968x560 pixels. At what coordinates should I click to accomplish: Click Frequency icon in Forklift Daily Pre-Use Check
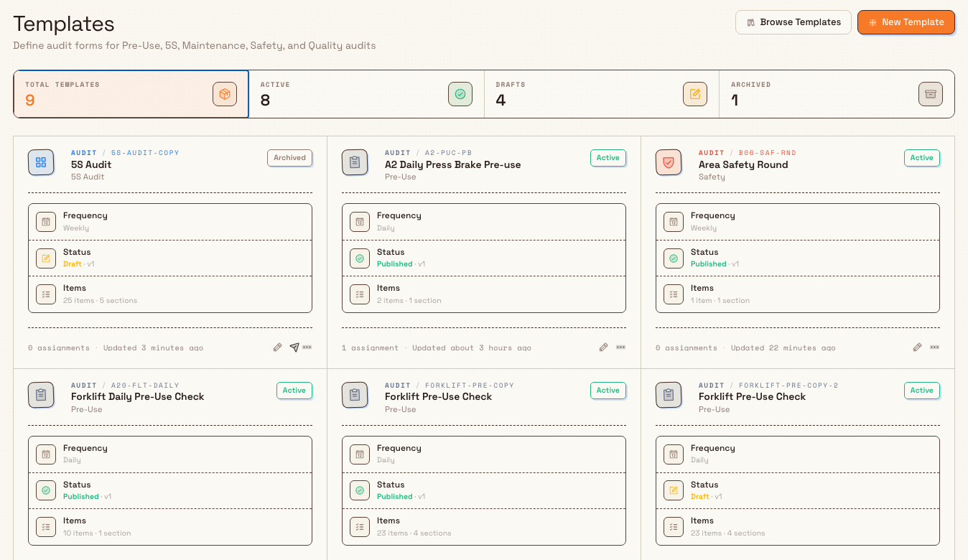click(x=46, y=454)
